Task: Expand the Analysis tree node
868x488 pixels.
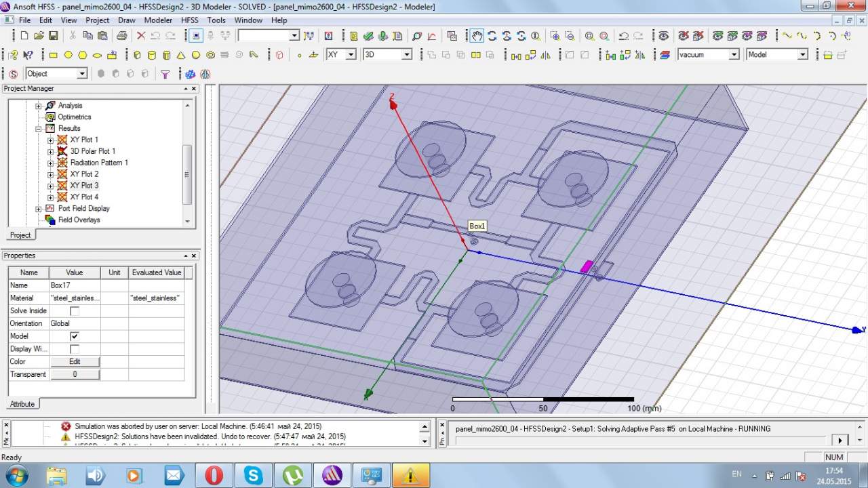Action: pyautogui.click(x=39, y=106)
